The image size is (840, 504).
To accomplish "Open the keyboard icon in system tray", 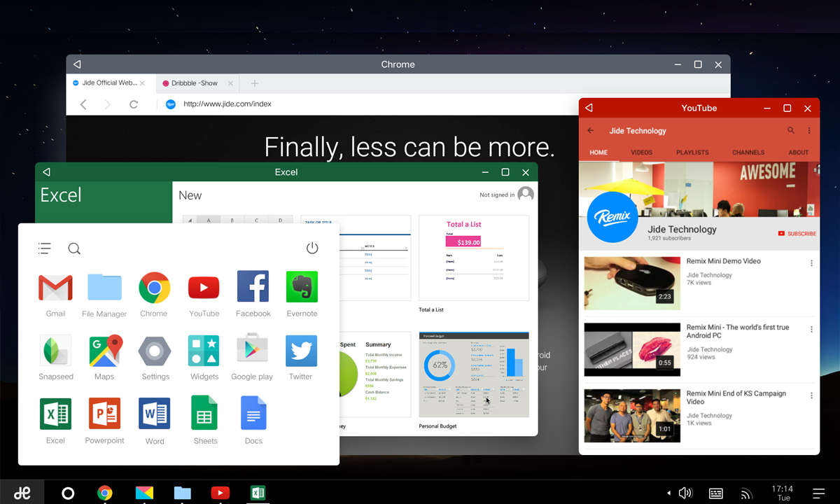I will 716,493.
